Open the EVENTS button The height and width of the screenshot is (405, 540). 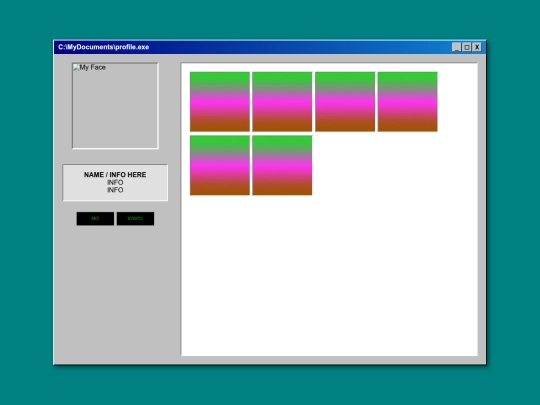(x=135, y=219)
